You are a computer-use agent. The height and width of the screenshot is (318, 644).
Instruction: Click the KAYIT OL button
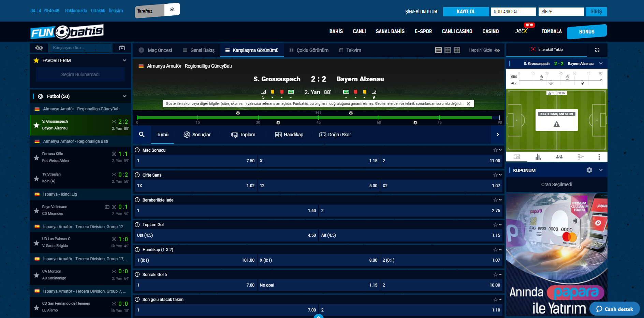tap(466, 12)
